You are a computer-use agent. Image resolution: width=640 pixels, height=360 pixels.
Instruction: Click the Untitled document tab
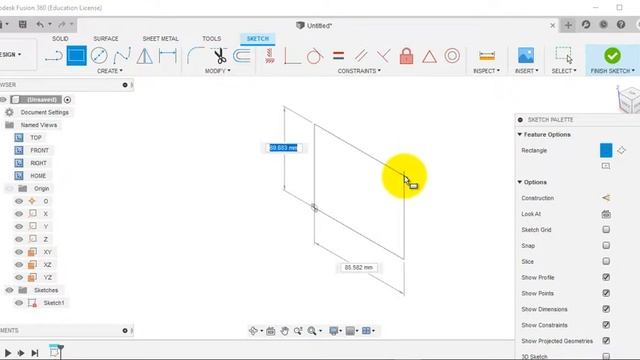314,25
